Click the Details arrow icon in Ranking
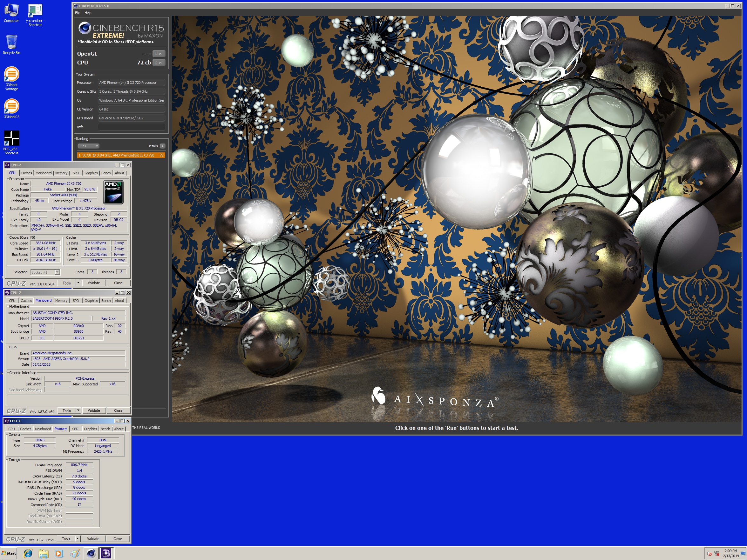This screenshot has width=747, height=560. 162,146
